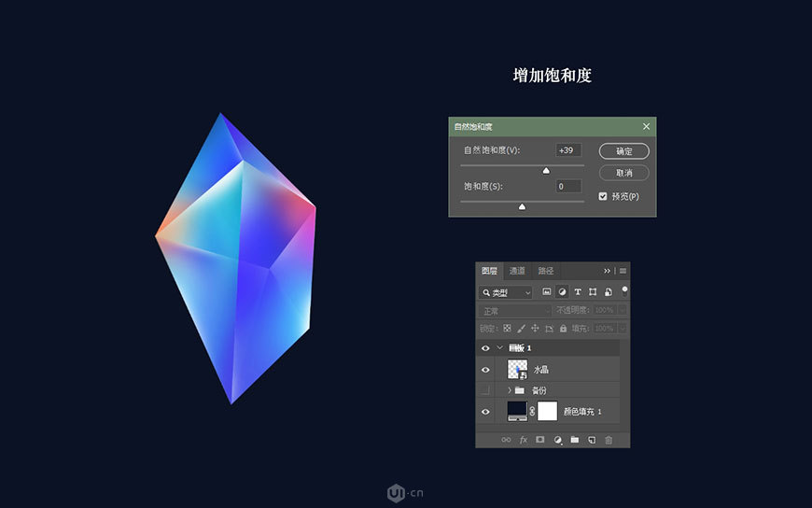Click the 自然饱和度 vibrance slider handle
Screen dimensions: 812x508
546,171
